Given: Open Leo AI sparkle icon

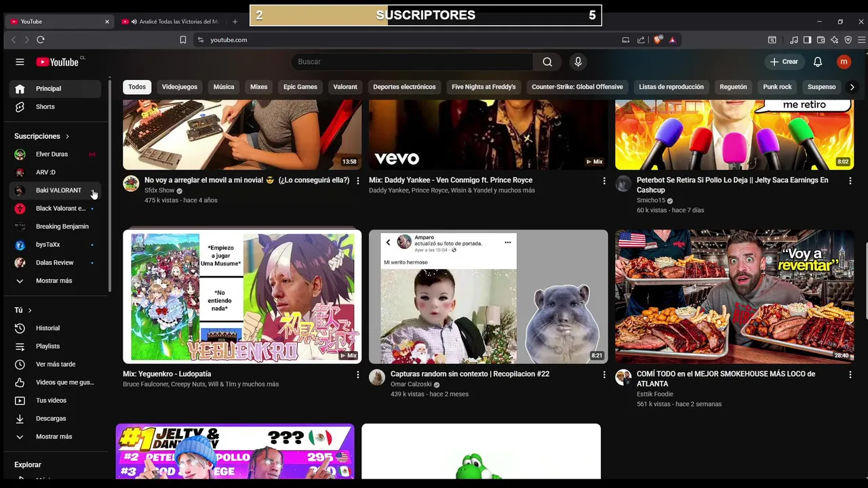Looking at the screenshot, I should [x=834, y=40].
